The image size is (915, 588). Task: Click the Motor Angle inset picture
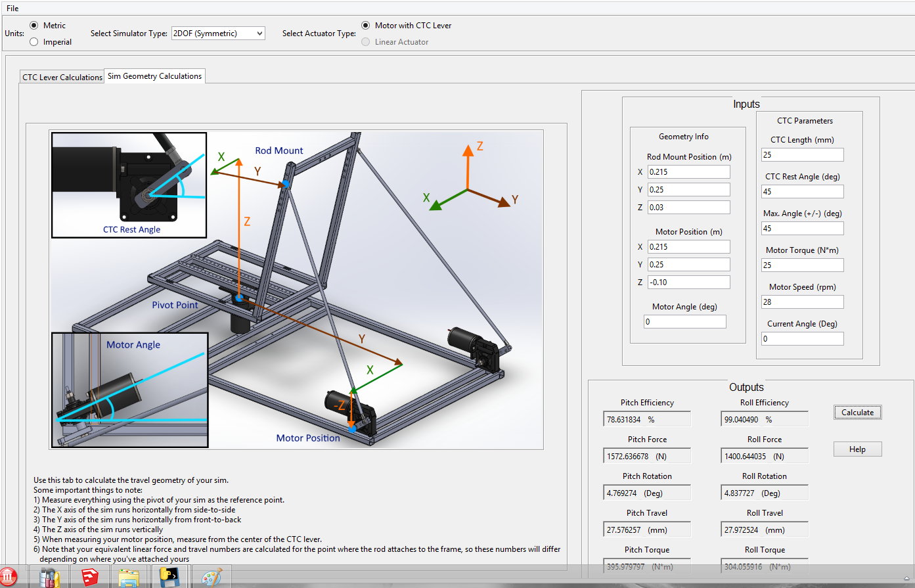129,390
